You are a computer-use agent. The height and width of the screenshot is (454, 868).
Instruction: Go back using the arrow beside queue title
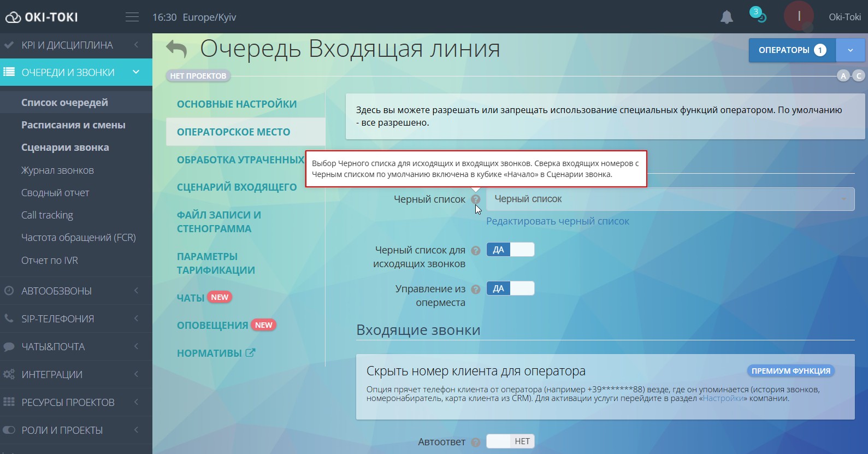pyautogui.click(x=176, y=49)
